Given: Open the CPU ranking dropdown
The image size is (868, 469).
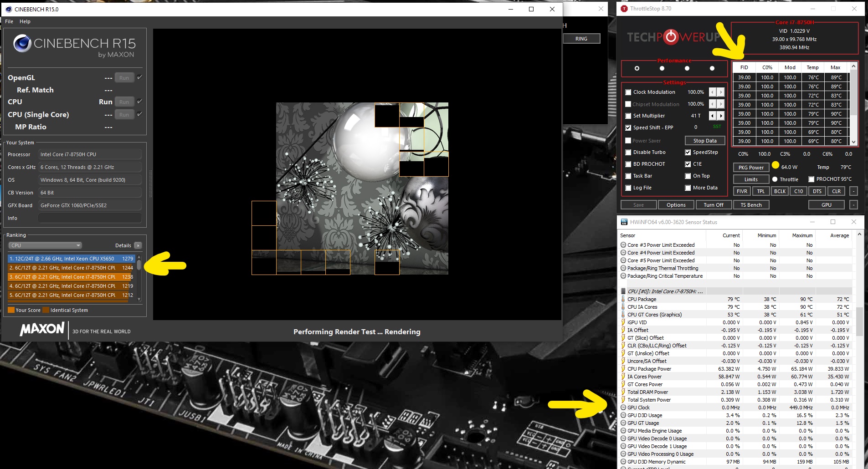Looking at the screenshot, I should click(45, 245).
